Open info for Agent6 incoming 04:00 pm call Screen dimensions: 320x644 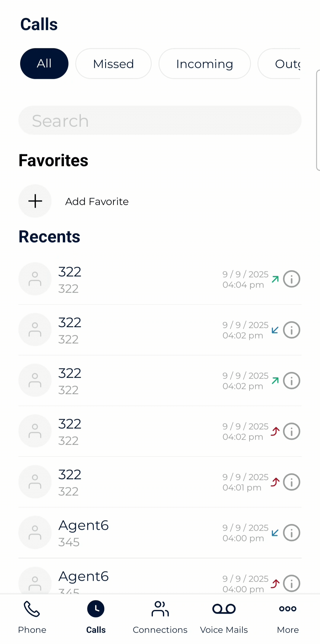point(292,533)
